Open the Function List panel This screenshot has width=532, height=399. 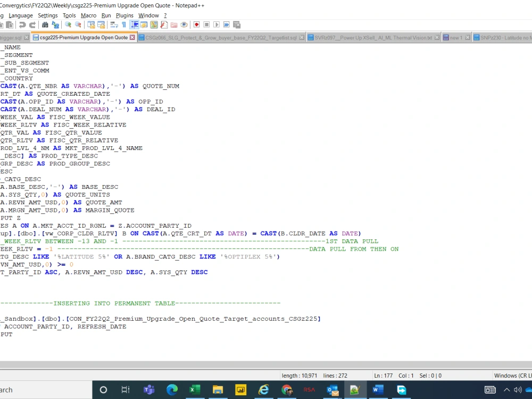[x=164, y=25]
